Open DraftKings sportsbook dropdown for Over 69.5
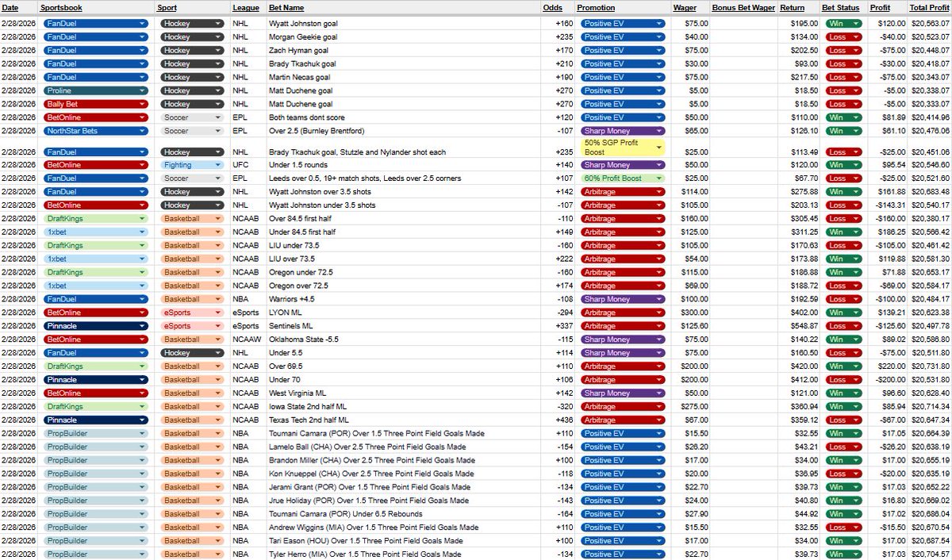This screenshot has height=560, width=952. pos(96,366)
